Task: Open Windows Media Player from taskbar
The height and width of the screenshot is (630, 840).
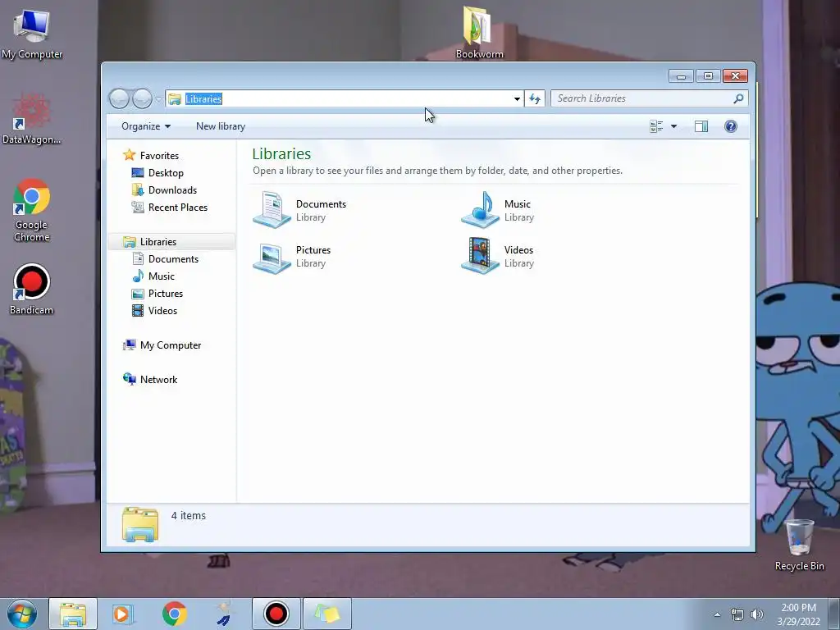Action: click(123, 614)
